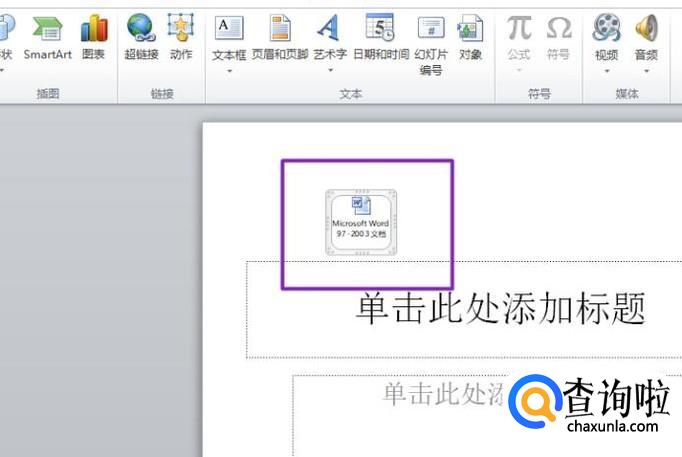Expand the text box dropdown arrow
682x457 pixels.
[230, 70]
